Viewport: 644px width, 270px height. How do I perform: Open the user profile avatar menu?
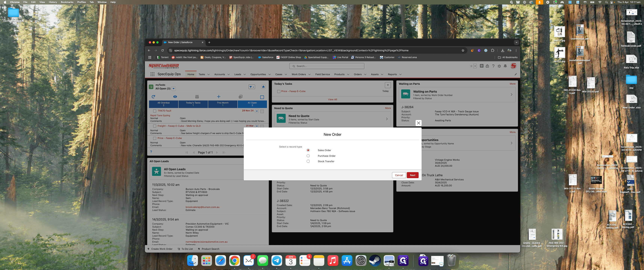[x=513, y=66]
